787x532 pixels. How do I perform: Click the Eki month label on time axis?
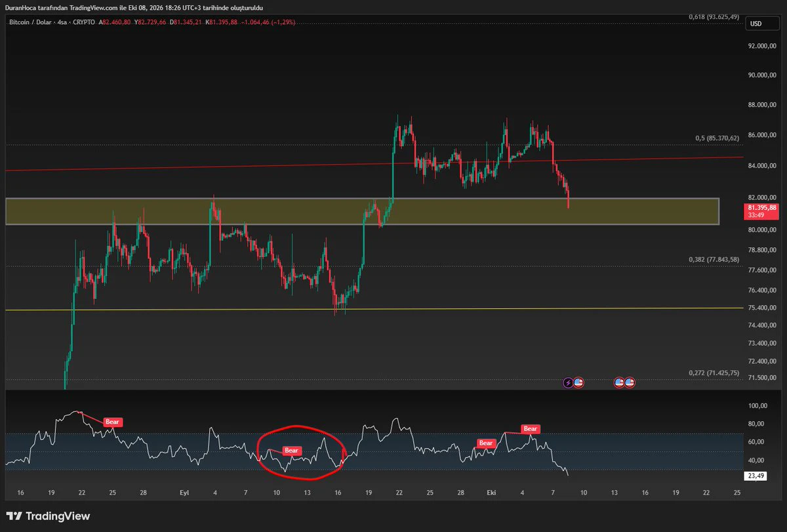point(491,491)
